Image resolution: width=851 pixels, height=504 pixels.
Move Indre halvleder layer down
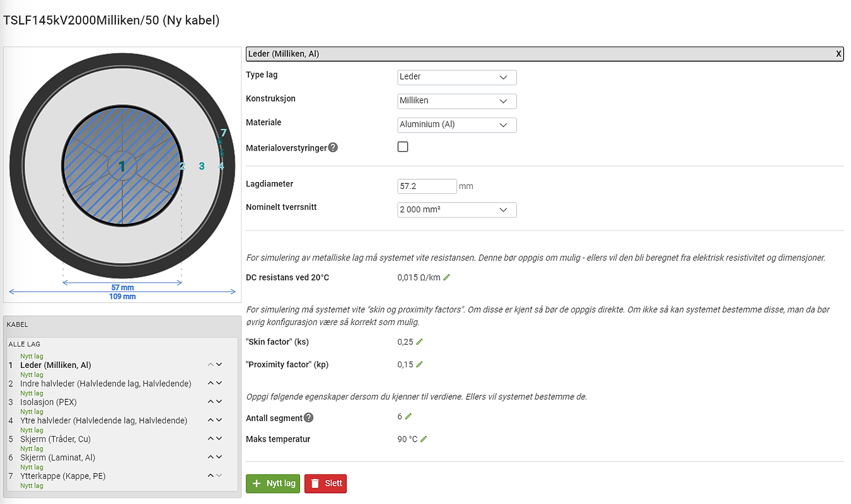[219, 382]
